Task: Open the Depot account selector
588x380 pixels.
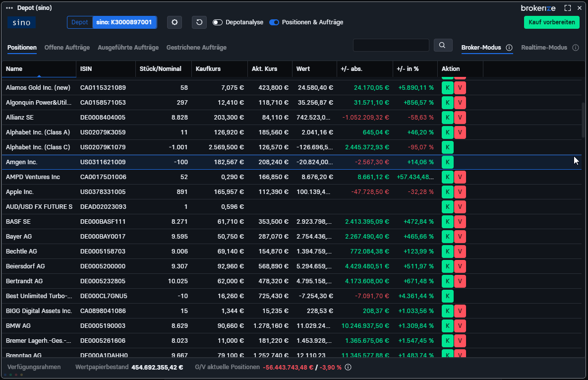Action: click(x=112, y=22)
